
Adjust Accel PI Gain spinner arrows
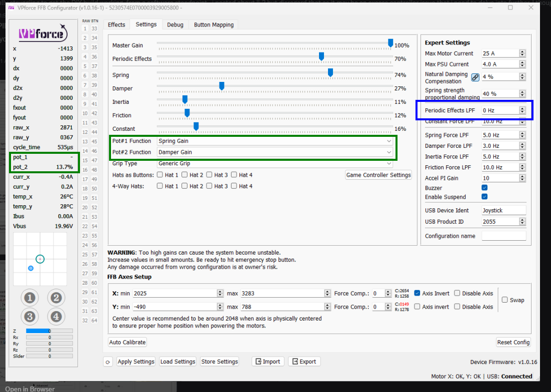(x=522, y=178)
